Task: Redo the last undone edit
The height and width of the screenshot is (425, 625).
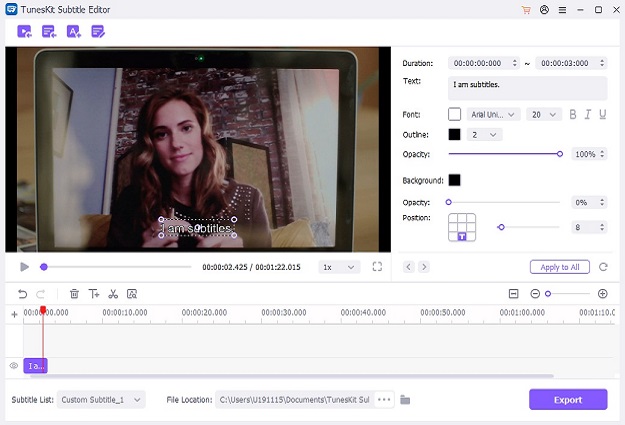Action: tap(41, 294)
